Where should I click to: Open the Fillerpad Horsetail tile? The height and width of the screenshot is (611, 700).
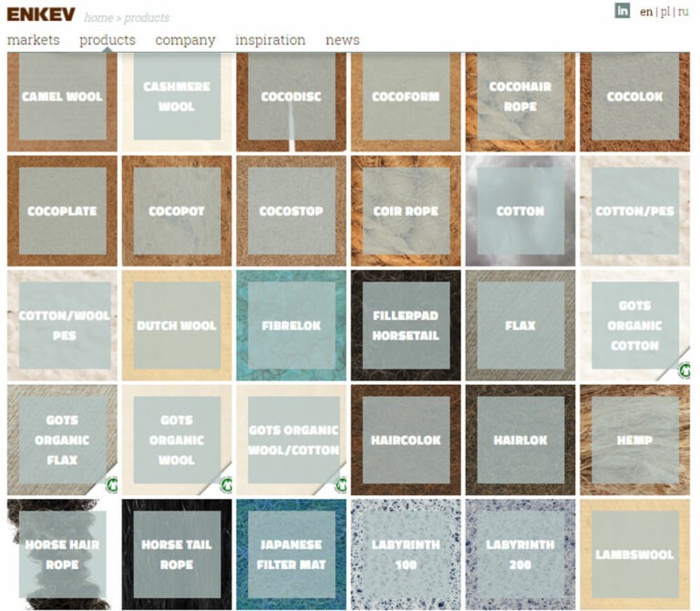406,326
